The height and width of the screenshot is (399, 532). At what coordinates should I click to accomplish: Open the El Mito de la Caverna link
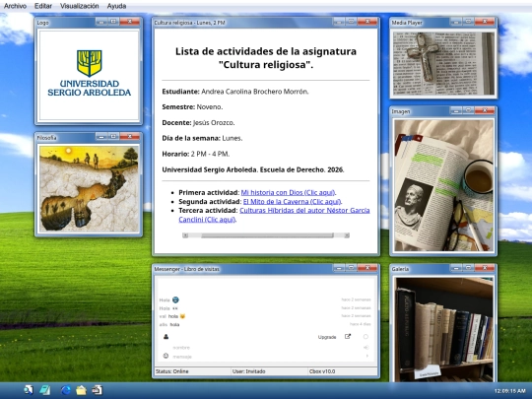(292, 202)
